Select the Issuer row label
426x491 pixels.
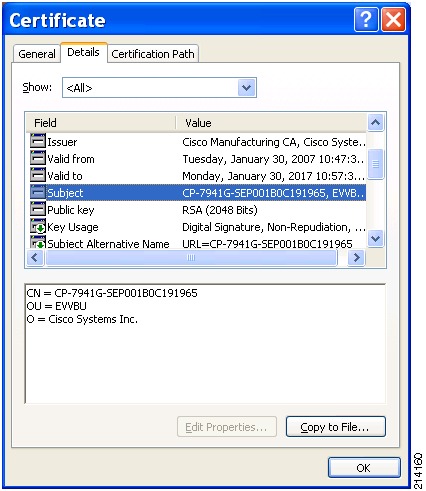point(62,142)
